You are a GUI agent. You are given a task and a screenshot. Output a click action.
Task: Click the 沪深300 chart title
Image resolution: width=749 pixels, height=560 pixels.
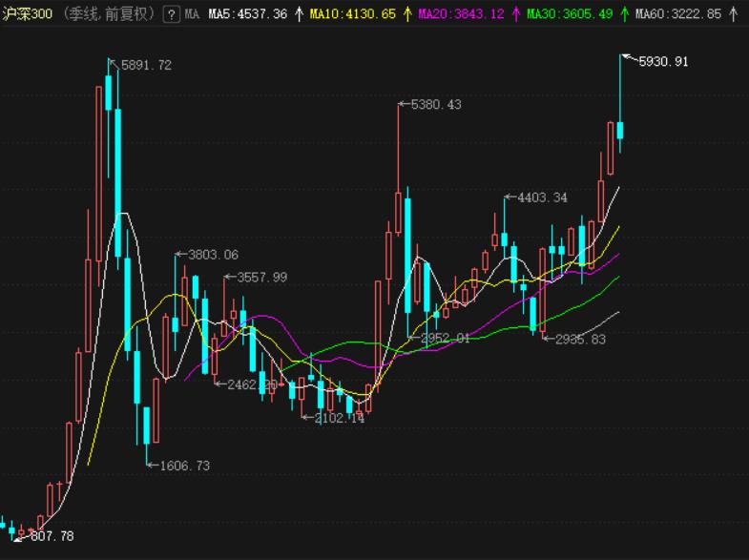pos(28,14)
